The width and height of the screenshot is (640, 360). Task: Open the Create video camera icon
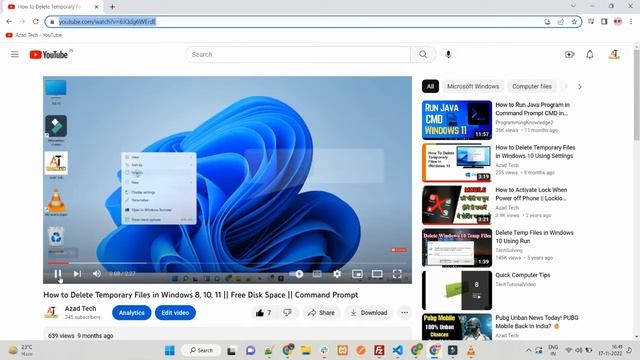[569, 54]
